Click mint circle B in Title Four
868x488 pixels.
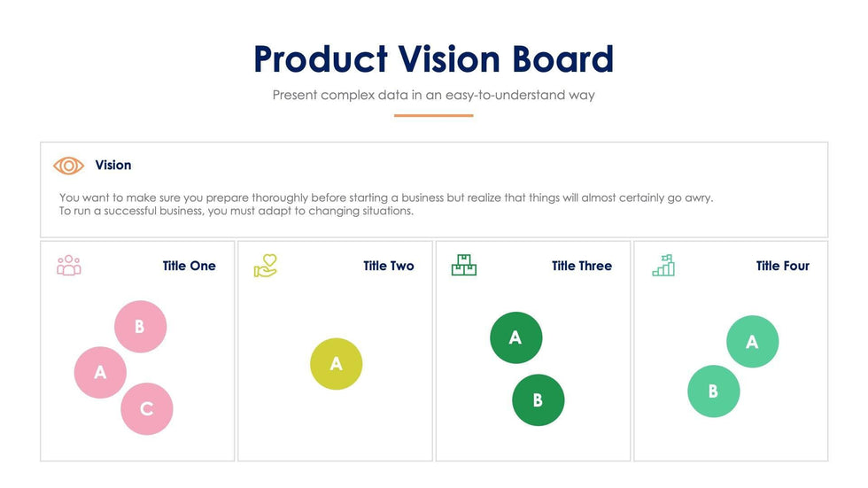(713, 391)
